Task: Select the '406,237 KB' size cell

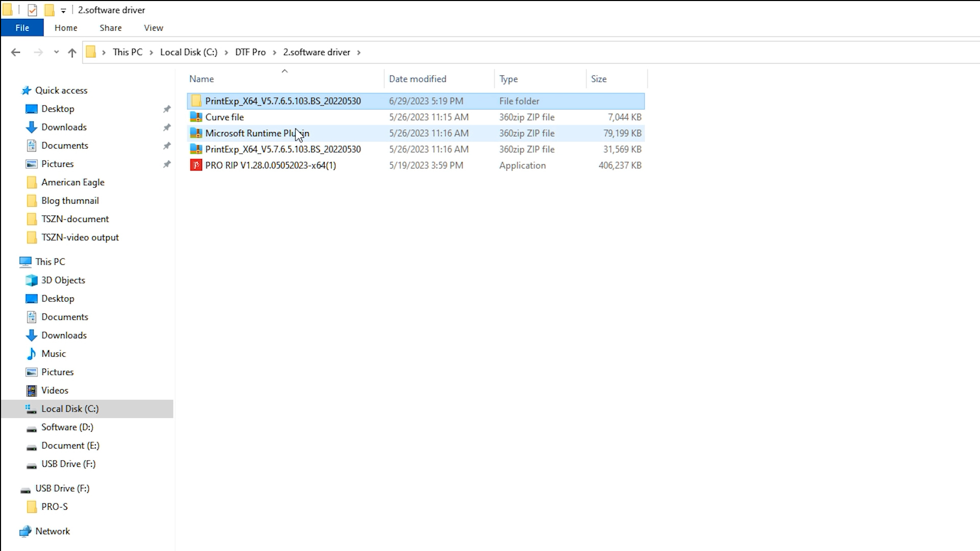Action: [620, 165]
